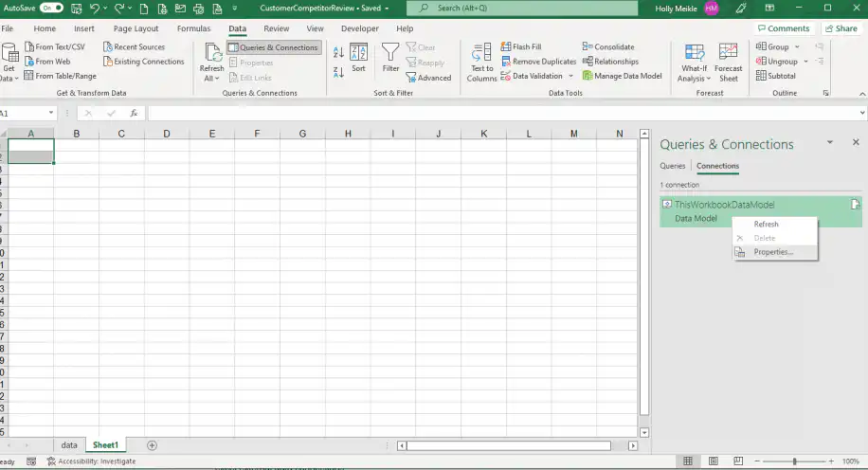The image size is (868, 470).
Task: Open the Name Box dropdown arrow
Action: coord(51,113)
